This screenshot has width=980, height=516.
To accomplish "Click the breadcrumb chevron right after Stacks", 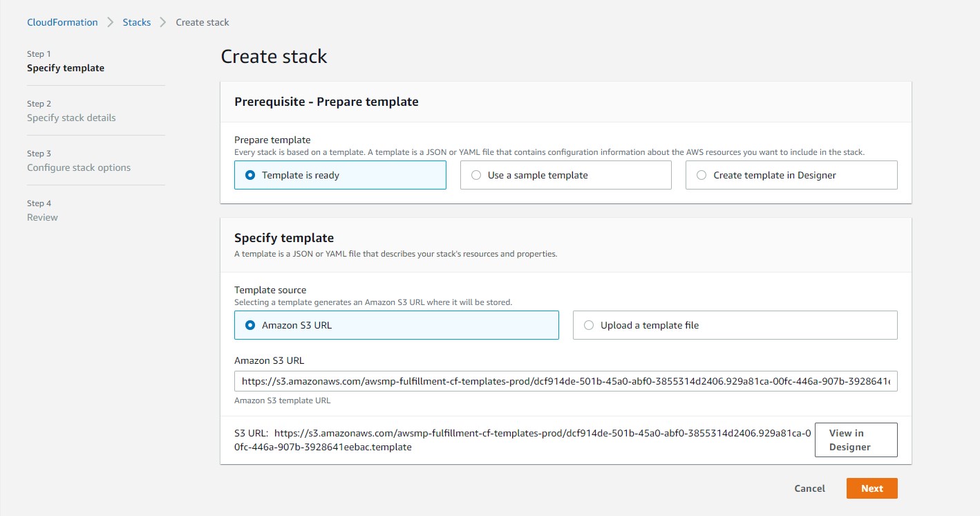I will coord(163,22).
